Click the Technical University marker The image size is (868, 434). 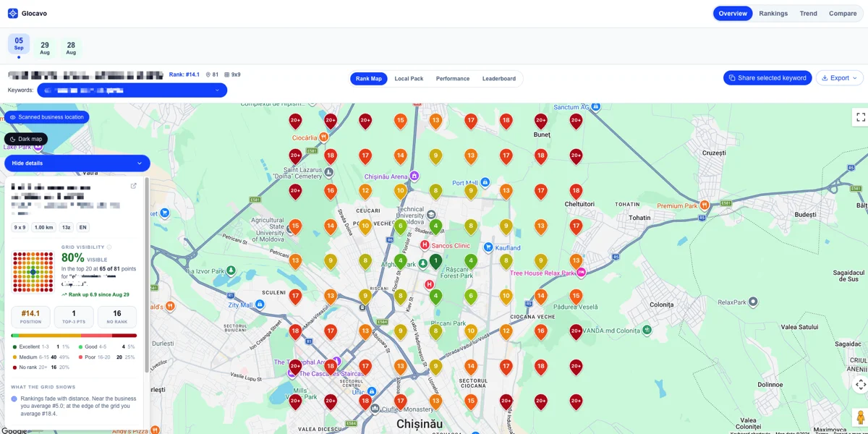click(432, 215)
